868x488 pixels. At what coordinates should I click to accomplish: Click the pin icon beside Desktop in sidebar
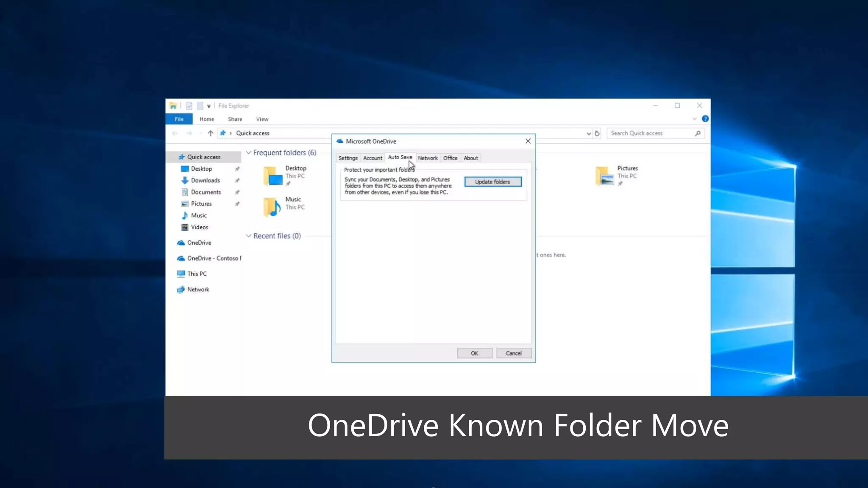[x=237, y=169]
